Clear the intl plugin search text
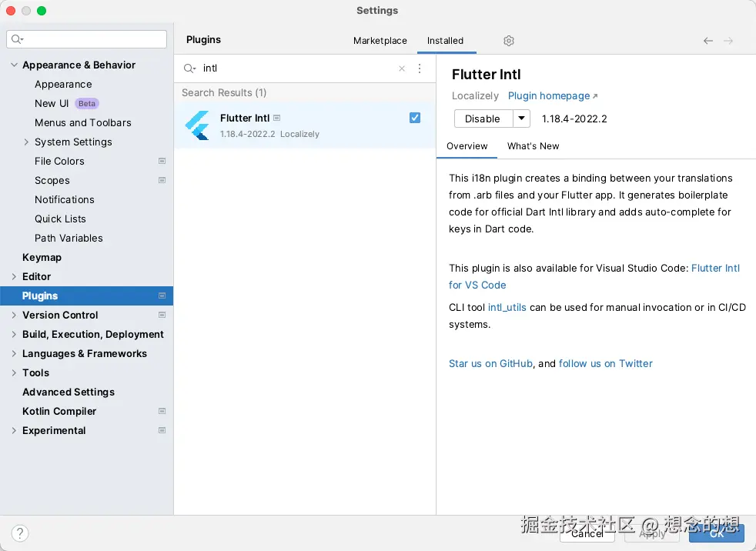 coord(402,68)
